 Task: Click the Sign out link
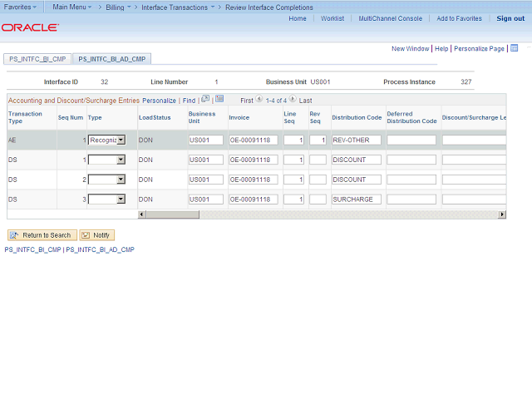(x=510, y=18)
